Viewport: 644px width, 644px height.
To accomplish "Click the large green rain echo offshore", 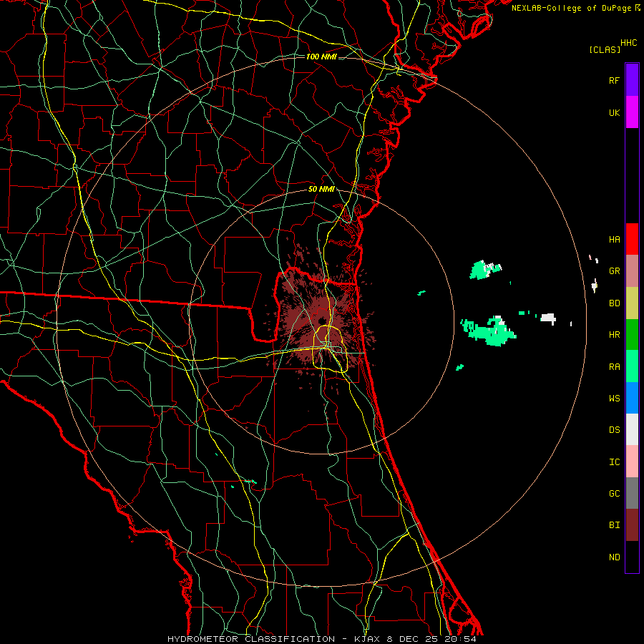I will [491, 331].
